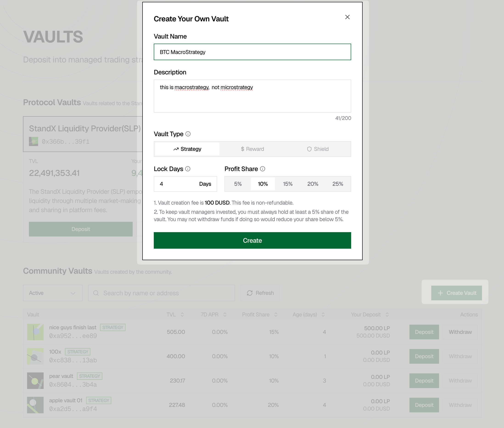
Task: Click the 227.48 TVL cell
Action: 177,405
